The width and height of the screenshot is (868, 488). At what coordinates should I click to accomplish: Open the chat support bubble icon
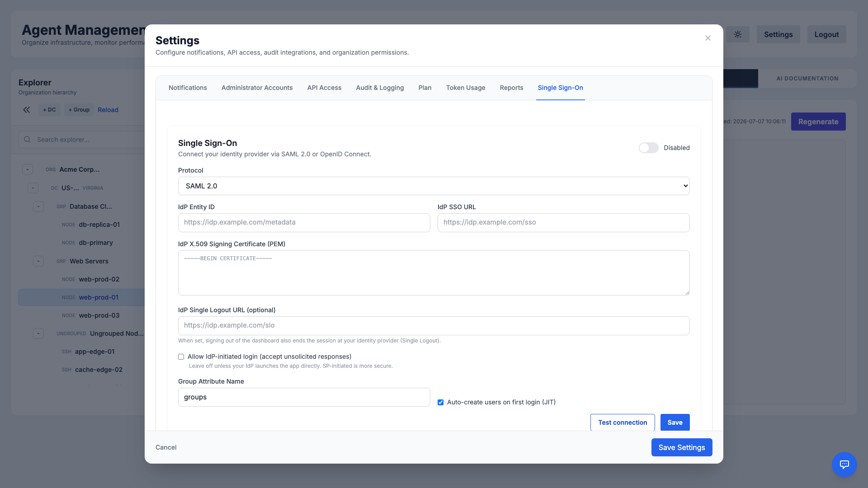tap(844, 464)
